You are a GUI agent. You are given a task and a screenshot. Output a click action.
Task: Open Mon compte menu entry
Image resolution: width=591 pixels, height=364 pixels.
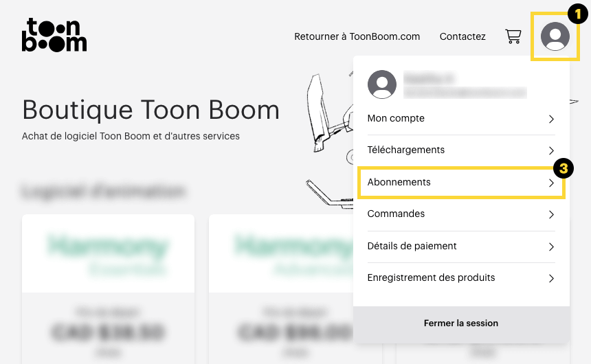(461, 119)
